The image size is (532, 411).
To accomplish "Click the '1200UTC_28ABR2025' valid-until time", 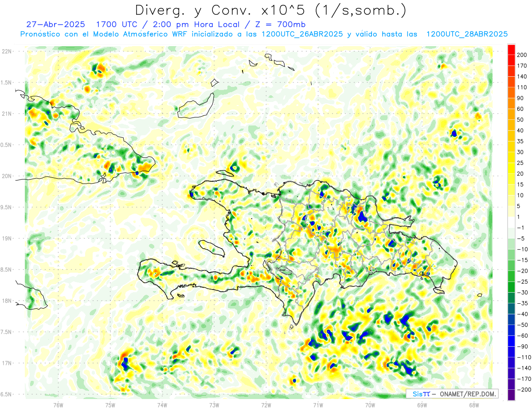I will tap(467, 34).
